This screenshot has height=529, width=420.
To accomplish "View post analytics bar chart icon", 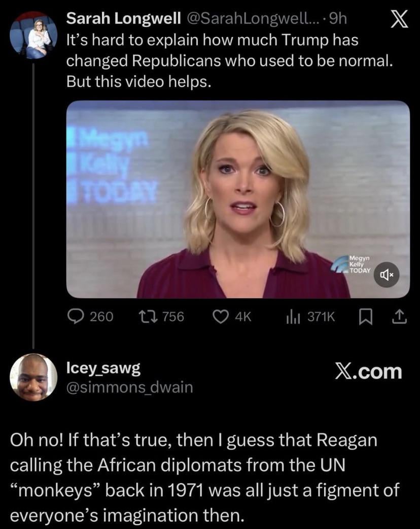I will tap(293, 317).
